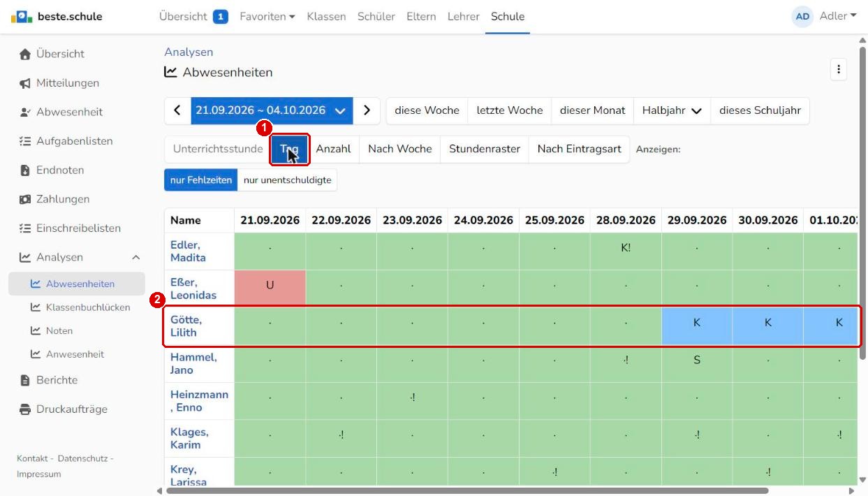
Task: Open the Kontakt footer link
Action: [x=32, y=458]
